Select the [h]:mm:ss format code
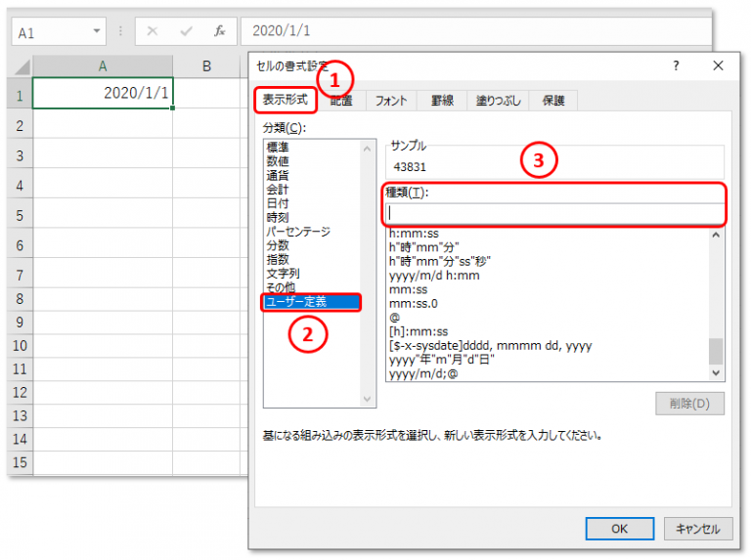This screenshot has height=560, width=751. pos(419,331)
